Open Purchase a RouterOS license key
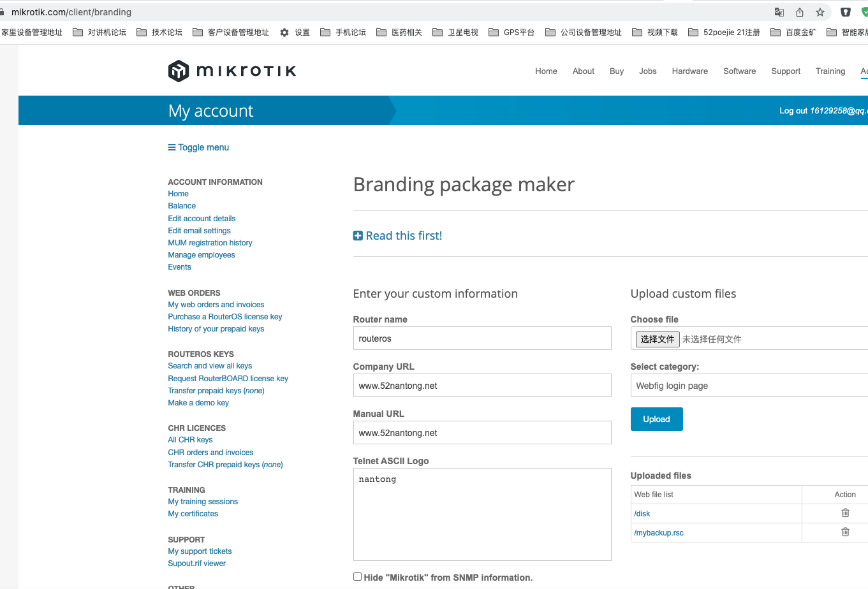Image resolution: width=868 pixels, height=589 pixels. point(225,317)
